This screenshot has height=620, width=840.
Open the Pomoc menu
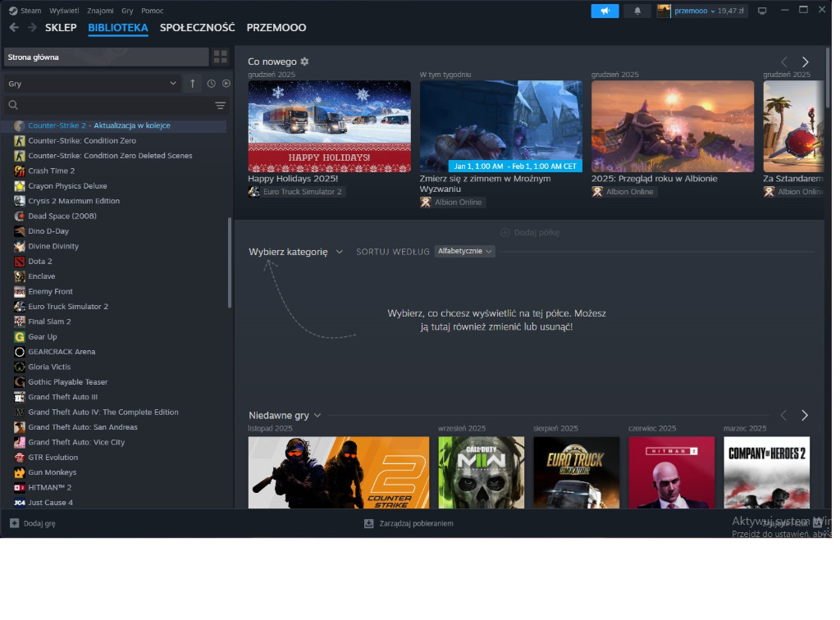[152, 11]
